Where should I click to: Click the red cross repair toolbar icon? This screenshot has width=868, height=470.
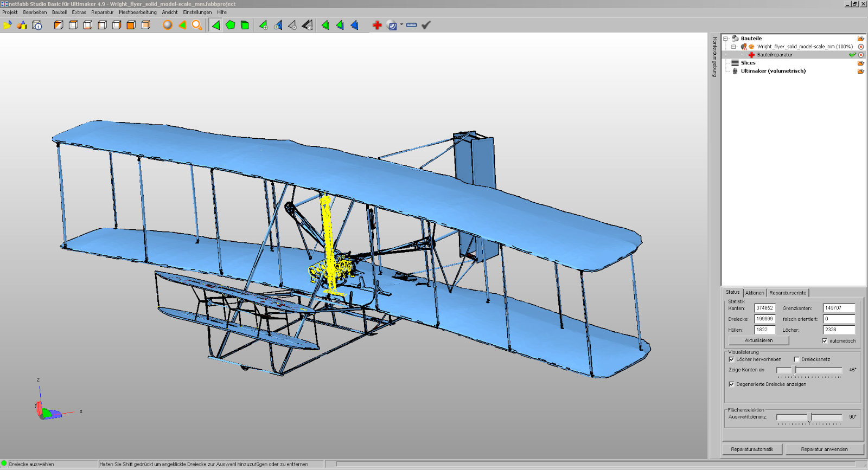click(377, 25)
